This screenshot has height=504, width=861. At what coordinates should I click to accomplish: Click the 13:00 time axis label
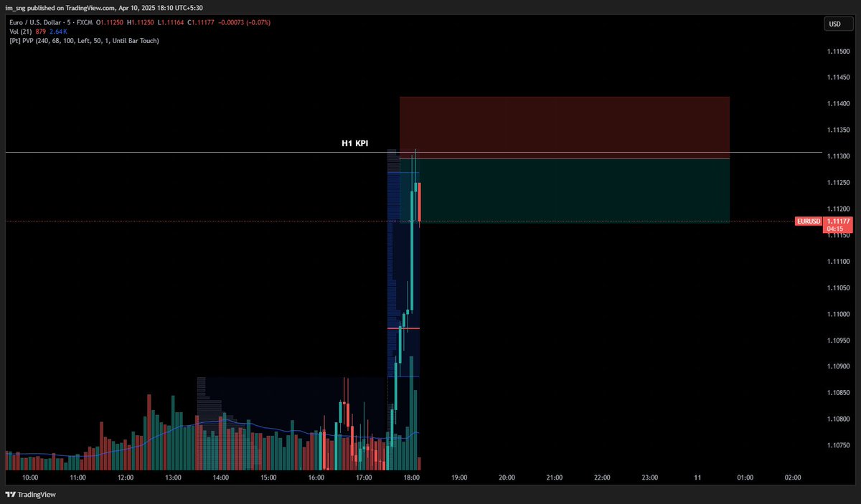pyautogui.click(x=173, y=477)
